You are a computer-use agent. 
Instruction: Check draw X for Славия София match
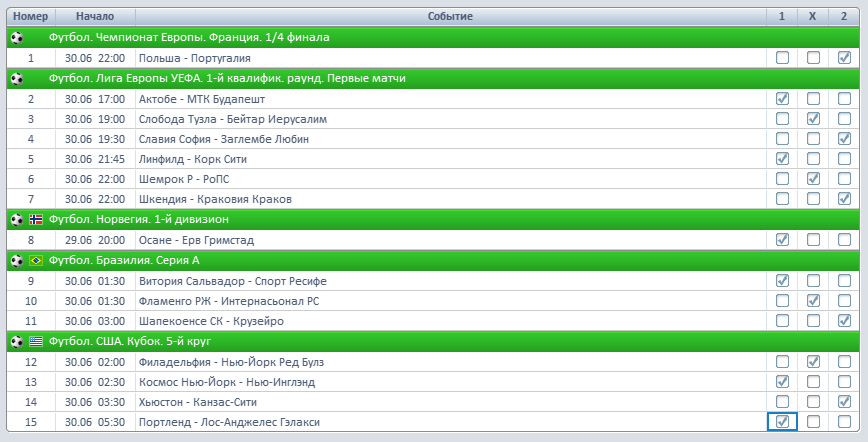pos(813,138)
